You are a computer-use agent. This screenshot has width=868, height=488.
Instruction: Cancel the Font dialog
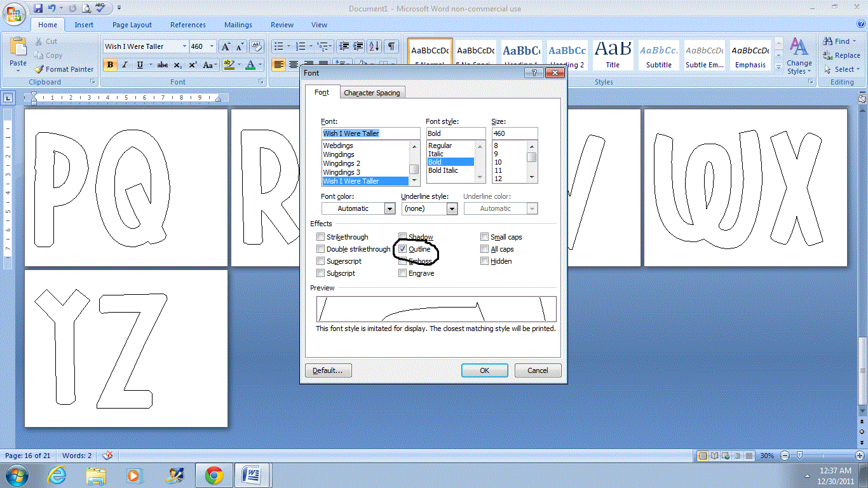tap(538, 370)
